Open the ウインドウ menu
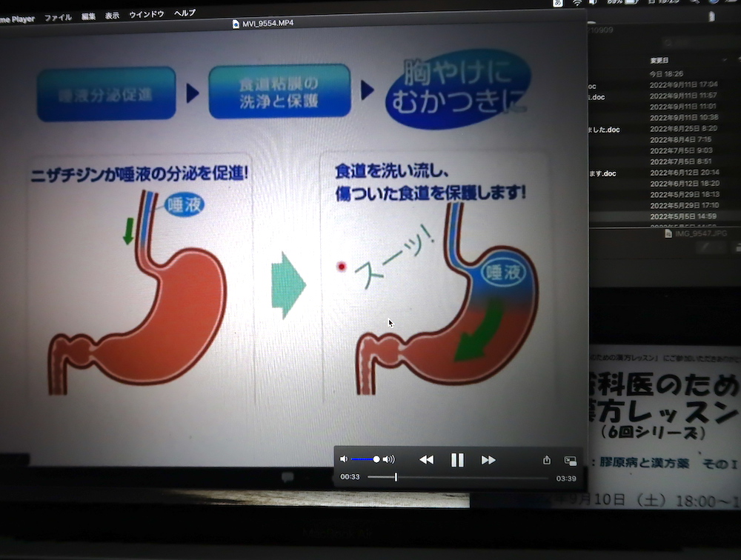 click(x=147, y=14)
